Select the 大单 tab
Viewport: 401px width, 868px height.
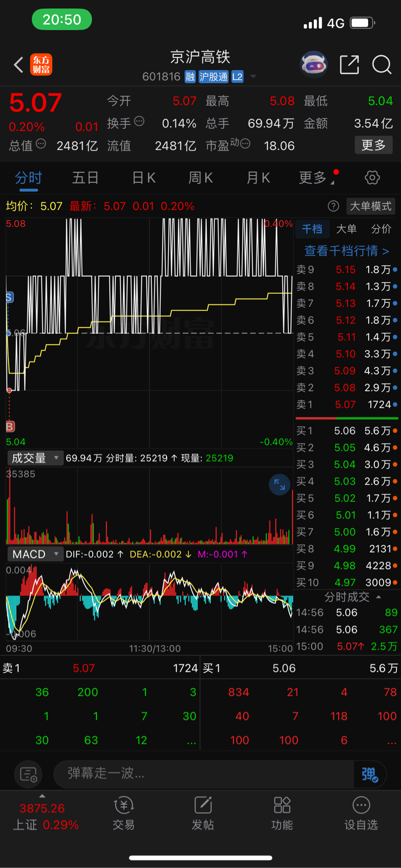346,229
